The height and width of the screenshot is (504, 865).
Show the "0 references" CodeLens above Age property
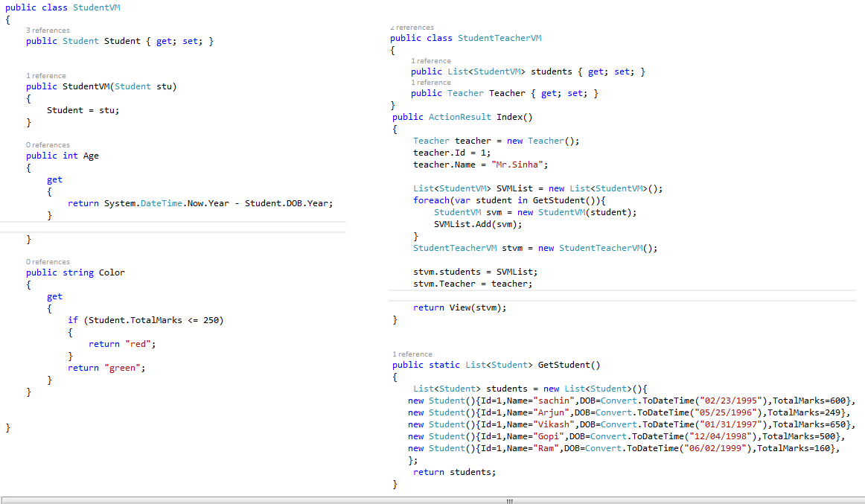pyautogui.click(x=48, y=145)
